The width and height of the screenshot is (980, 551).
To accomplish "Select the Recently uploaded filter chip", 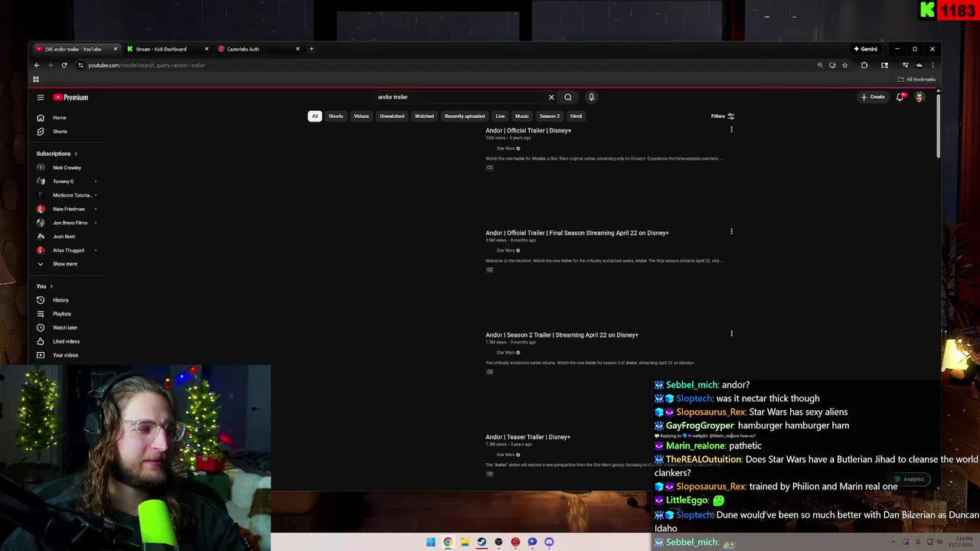I will [x=465, y=116].
